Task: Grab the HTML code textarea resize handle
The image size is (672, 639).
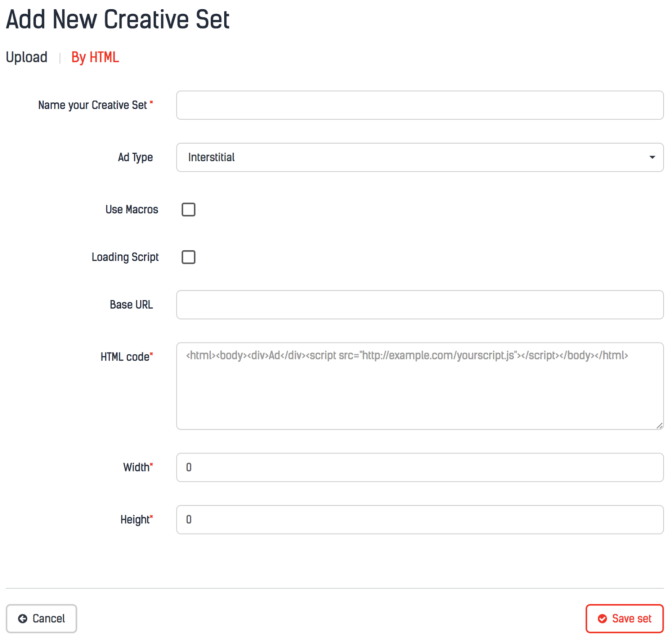Action: (659, 426)
